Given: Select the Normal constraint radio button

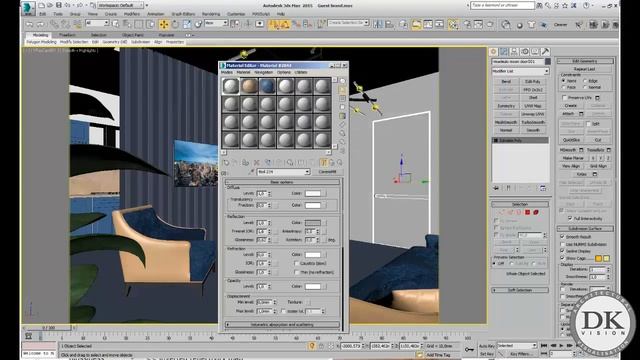Looking at the screenshot, I should pyautogui.click(x=585, y=87).
